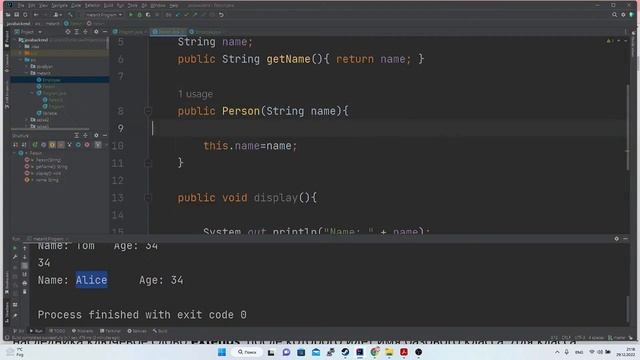Open Run panel settings gear

pyautogui.click(x=616, y=239)
